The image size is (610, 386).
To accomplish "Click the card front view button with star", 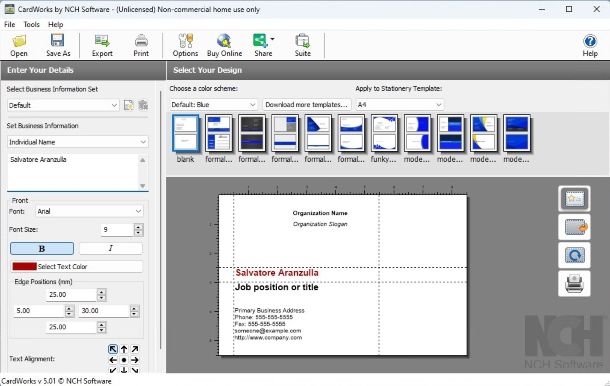I will click(x=574, y=199).
